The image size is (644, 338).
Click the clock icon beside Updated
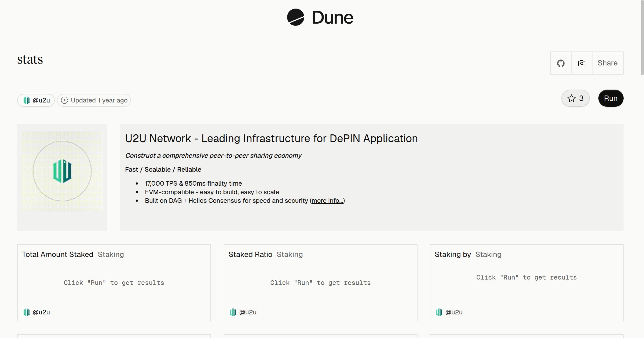tap(64, 100)
